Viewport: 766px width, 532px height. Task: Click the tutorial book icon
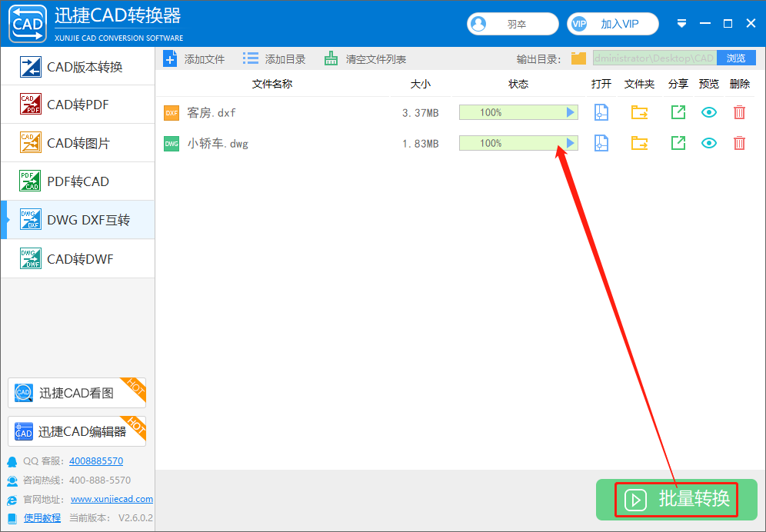(x=12, y=518)
